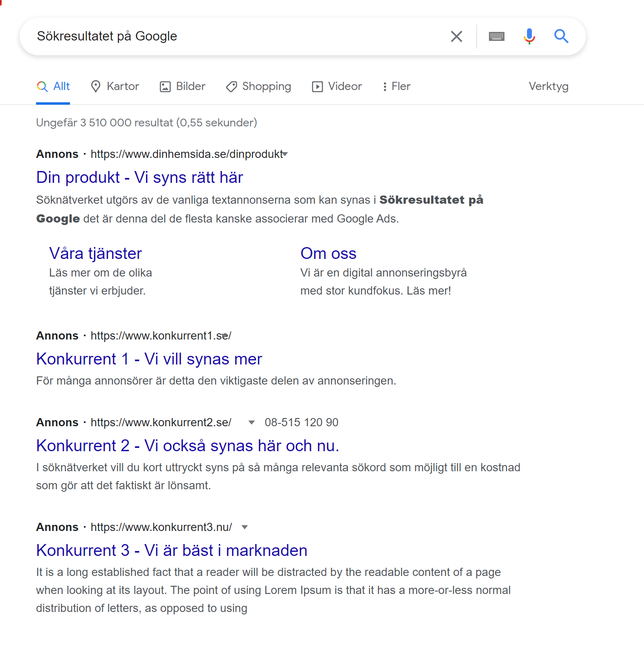Open the Videor tab
Image resolution: width=644 pixels, height=650 pixels.
pos(337,86)
